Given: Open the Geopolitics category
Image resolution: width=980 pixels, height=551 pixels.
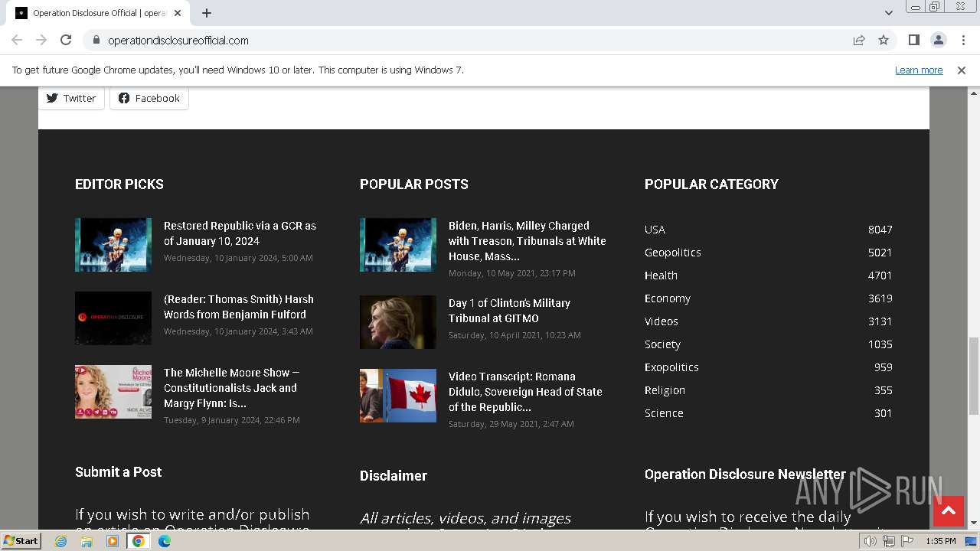Looking at the screenshot, I should (673, 253).
